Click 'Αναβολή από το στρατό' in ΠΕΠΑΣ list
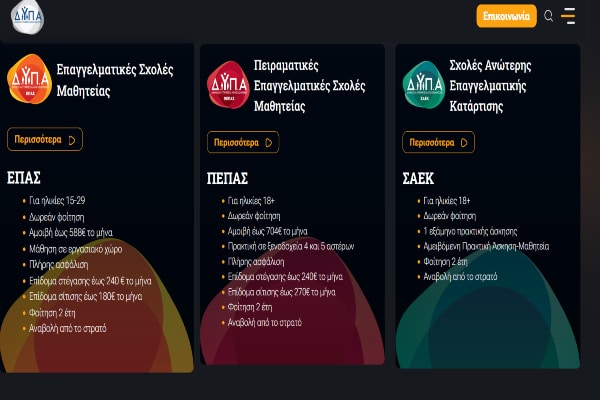 pyautogui.click(x=265, y=323)
